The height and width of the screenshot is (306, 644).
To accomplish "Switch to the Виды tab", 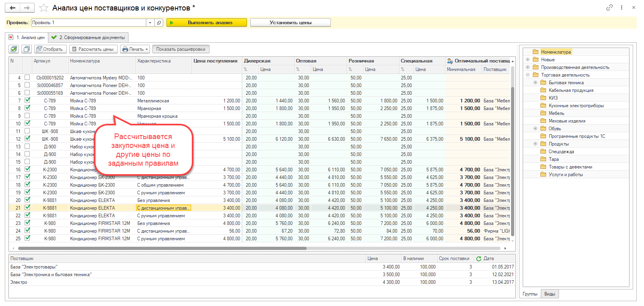I will pyautogui.click(x=550, y=294).
